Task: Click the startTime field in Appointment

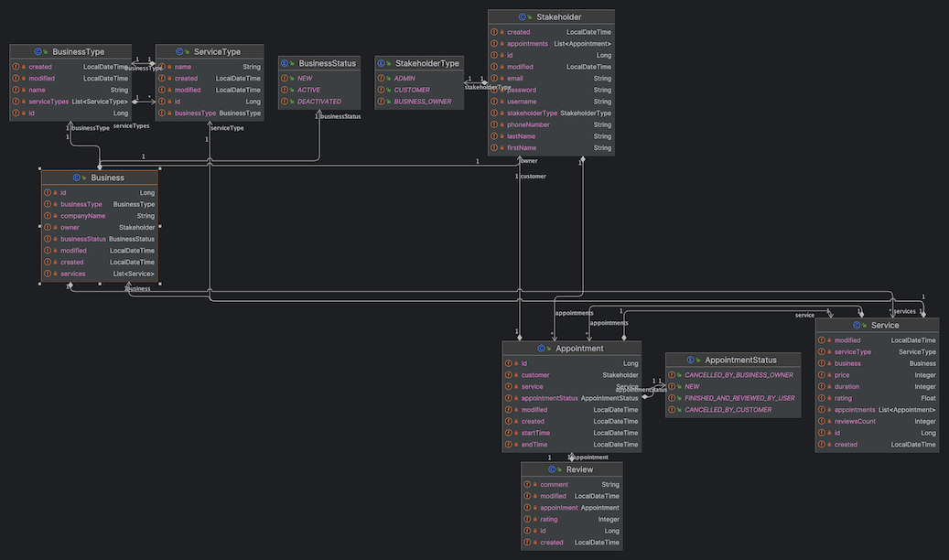Action: point(535,433)
